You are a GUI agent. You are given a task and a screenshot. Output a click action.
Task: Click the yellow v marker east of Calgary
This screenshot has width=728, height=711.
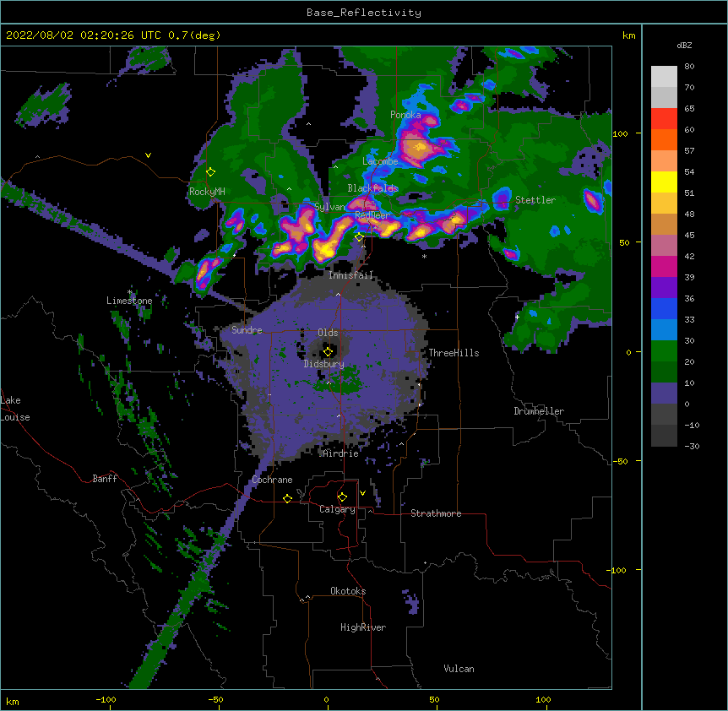pos(362,493)
